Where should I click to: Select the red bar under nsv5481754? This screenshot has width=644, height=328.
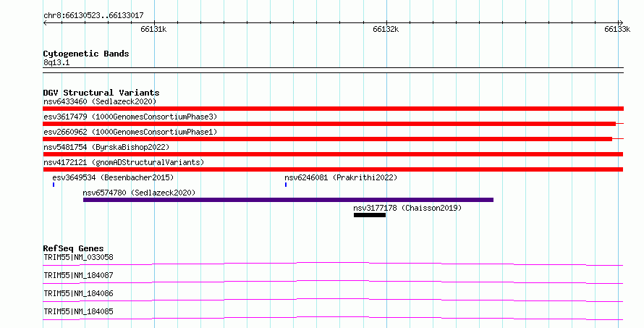click(x=333, y=154)
